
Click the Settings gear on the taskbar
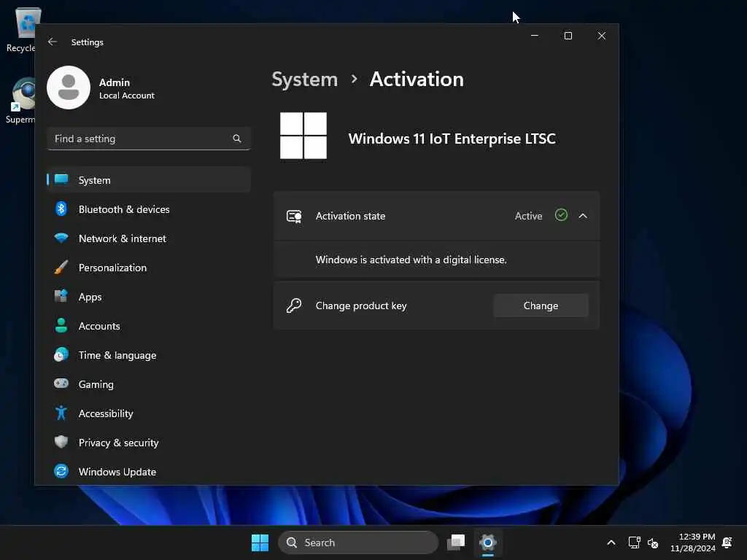coord(488,542)
